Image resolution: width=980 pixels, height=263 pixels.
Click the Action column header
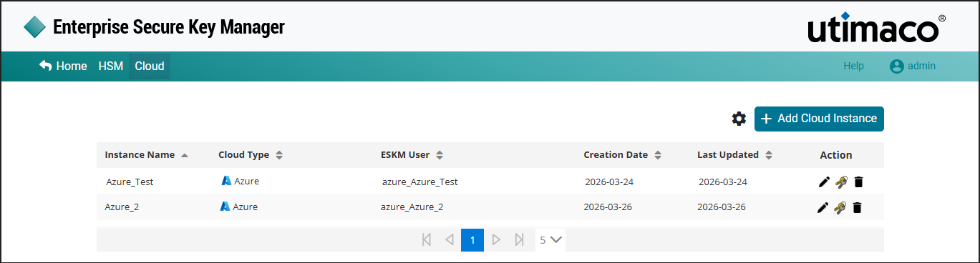click(836, 155)
